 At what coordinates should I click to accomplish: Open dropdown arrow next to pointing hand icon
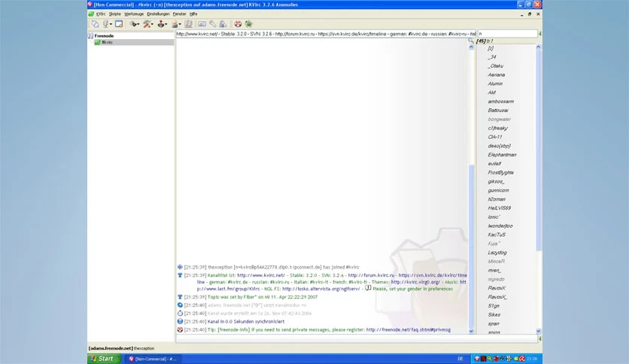(138, 25)
